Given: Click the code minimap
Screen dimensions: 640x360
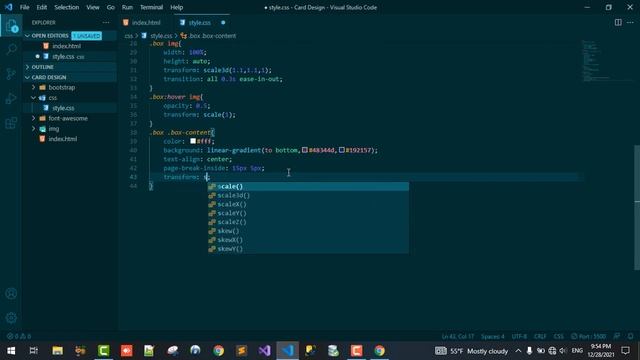Looking at the screenshot, I should (x=607, y=61).
